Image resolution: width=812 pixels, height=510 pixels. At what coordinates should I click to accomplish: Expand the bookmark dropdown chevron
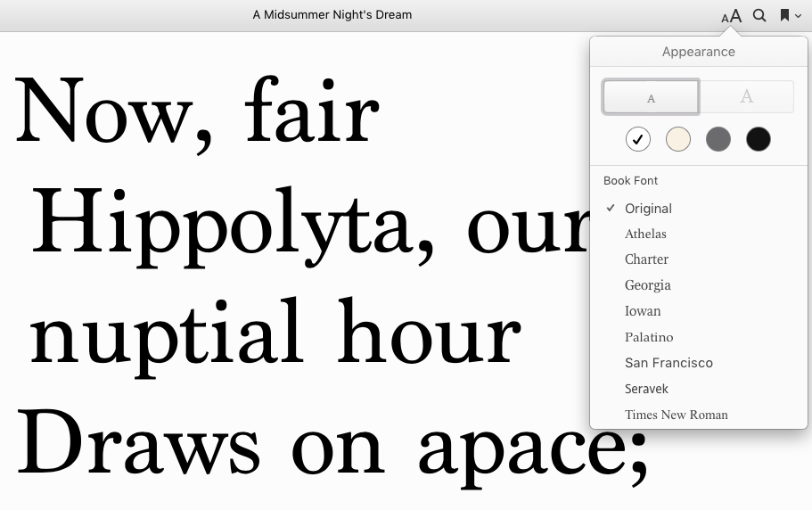pyautogui.click(x=798, y=16)
